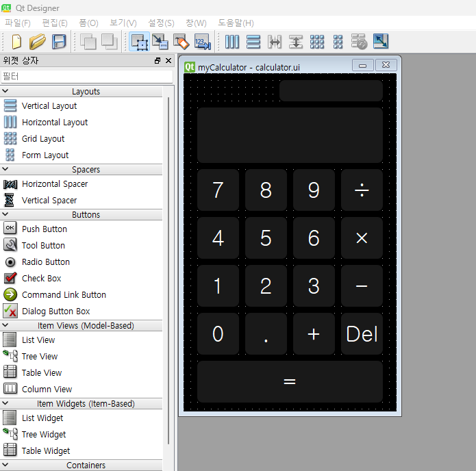
Task: Select Radio Button widget
Action: 46,262
